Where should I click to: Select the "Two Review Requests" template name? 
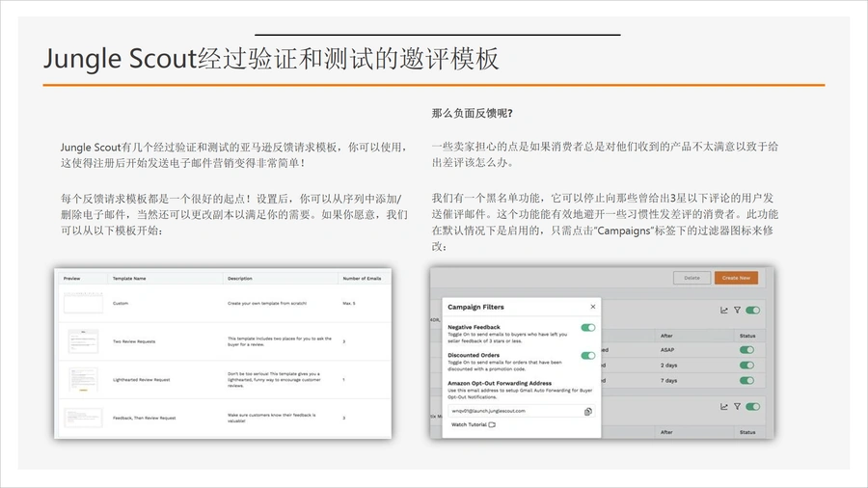tap(134, 341)
